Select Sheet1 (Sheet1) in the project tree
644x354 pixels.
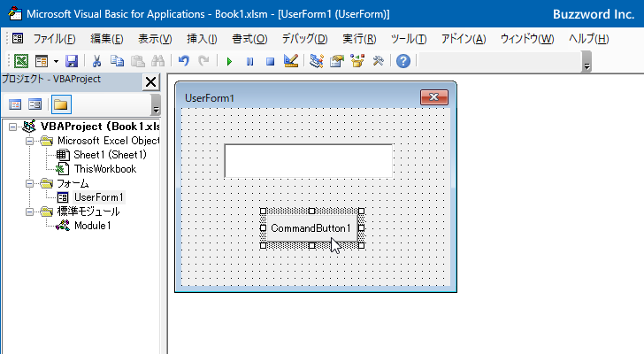110,155
